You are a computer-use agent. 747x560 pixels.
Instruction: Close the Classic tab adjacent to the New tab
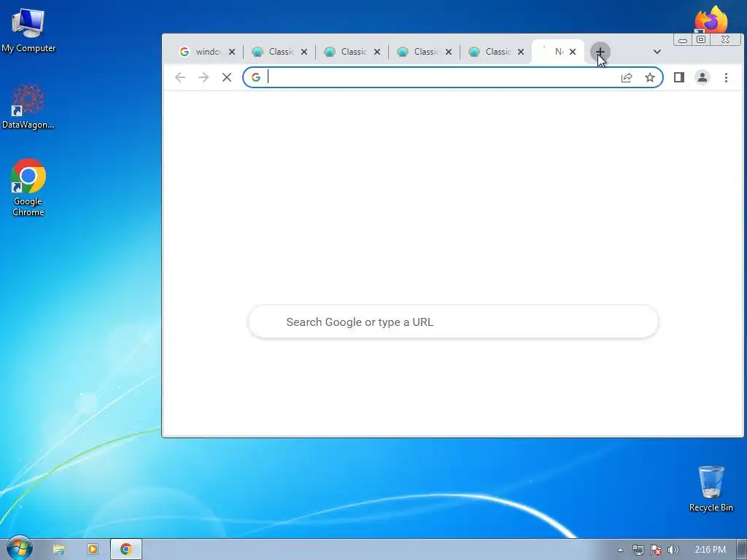521,52
